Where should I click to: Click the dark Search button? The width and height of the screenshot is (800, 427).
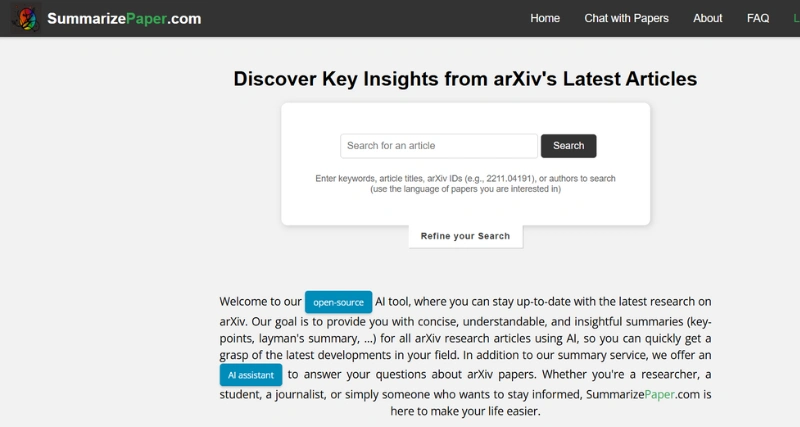568,146
